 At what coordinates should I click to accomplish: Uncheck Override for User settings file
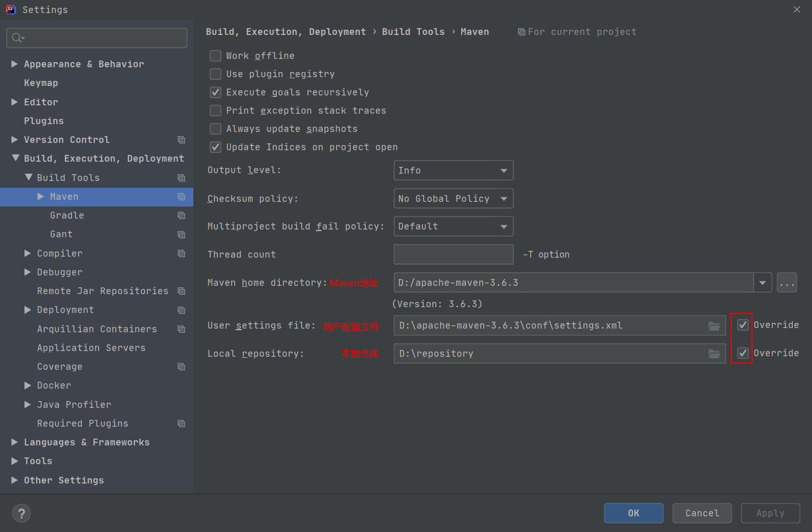[x=743, y=325]
